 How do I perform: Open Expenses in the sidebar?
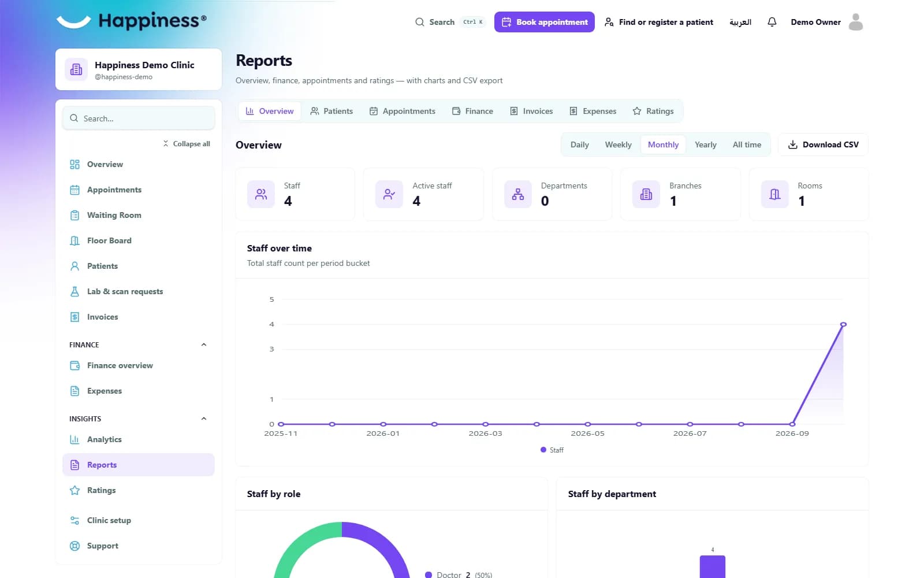[139, 391]
